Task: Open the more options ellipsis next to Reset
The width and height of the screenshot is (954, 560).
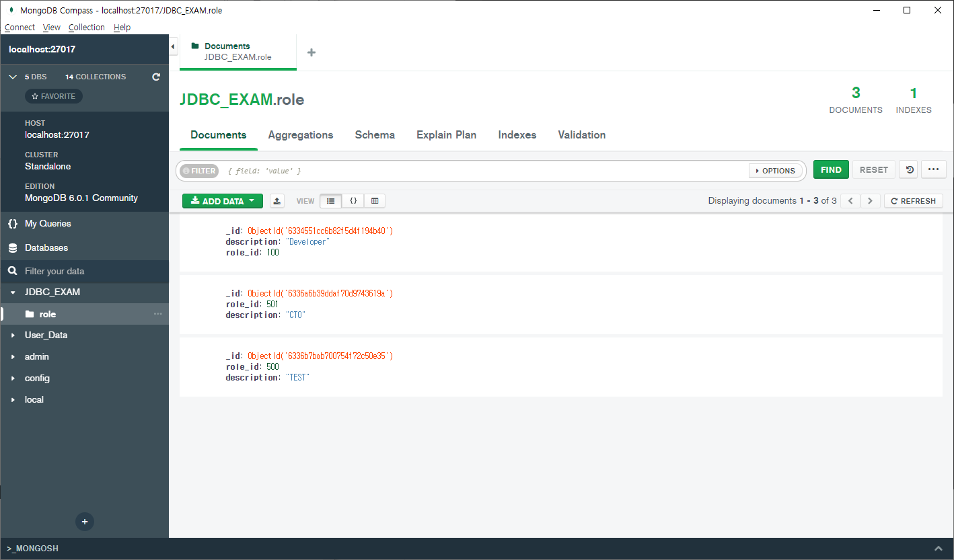Action: point(933,170)
